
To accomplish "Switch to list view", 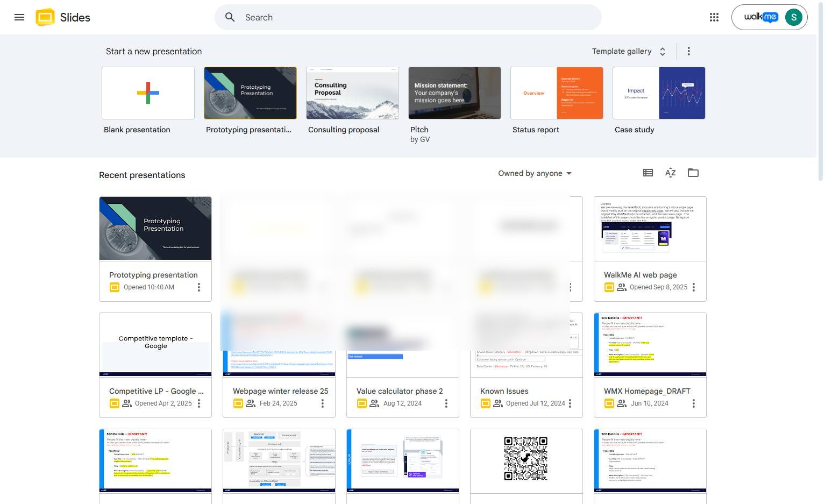I will 648,173.
